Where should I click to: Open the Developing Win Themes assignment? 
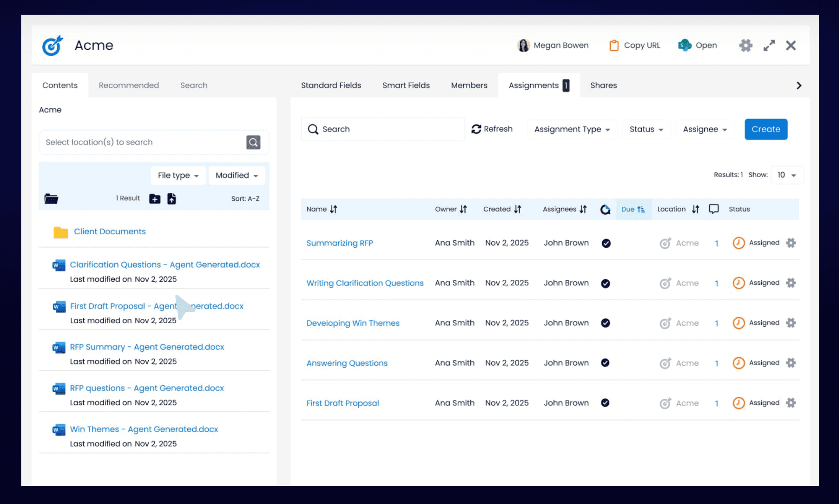tap(353, 323)
